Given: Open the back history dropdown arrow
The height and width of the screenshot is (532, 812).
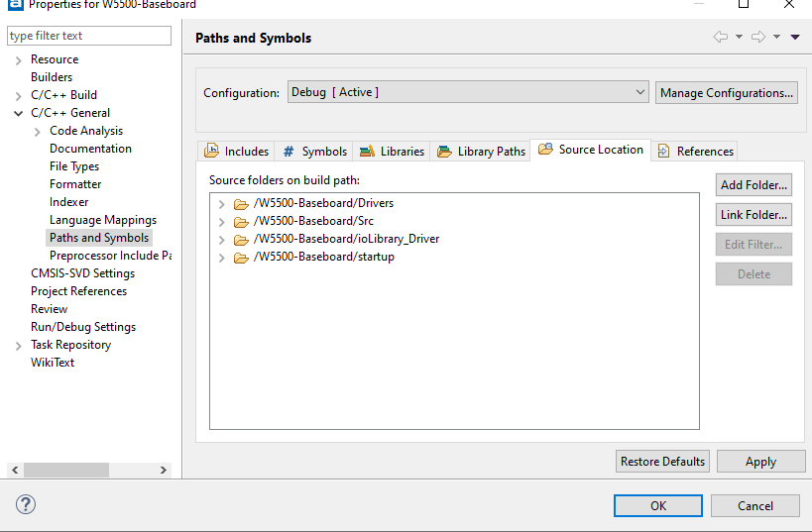Looking at the screenshot, I should [739, 37].
